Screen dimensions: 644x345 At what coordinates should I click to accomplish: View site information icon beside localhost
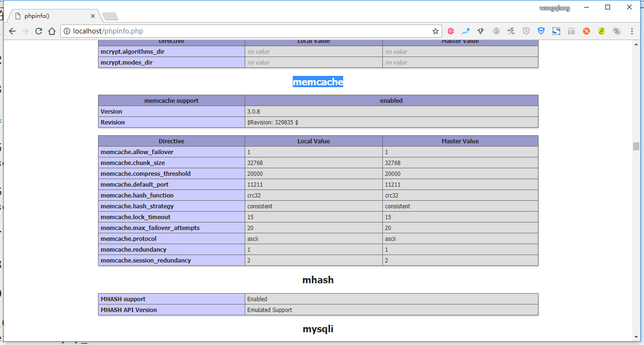point(67,31)
